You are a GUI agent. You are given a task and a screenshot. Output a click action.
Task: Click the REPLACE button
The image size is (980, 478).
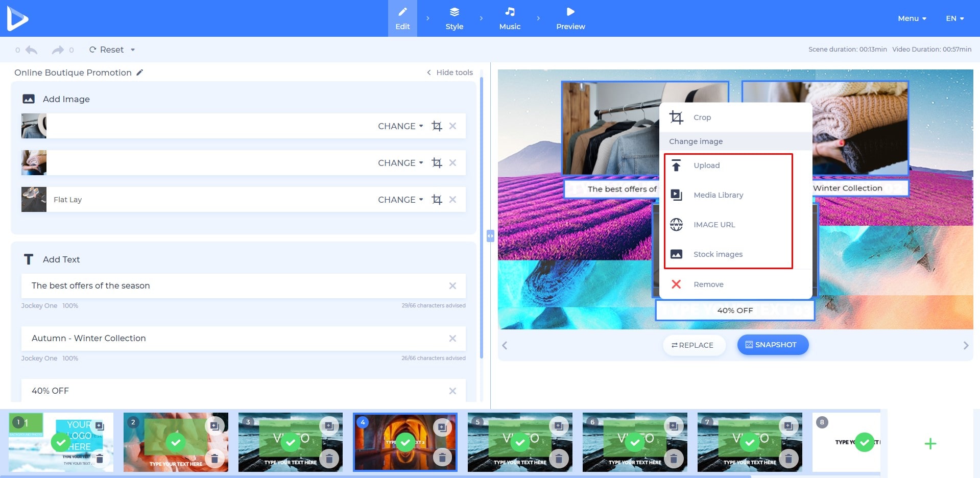pyautogui.click(x=692, y=345)
